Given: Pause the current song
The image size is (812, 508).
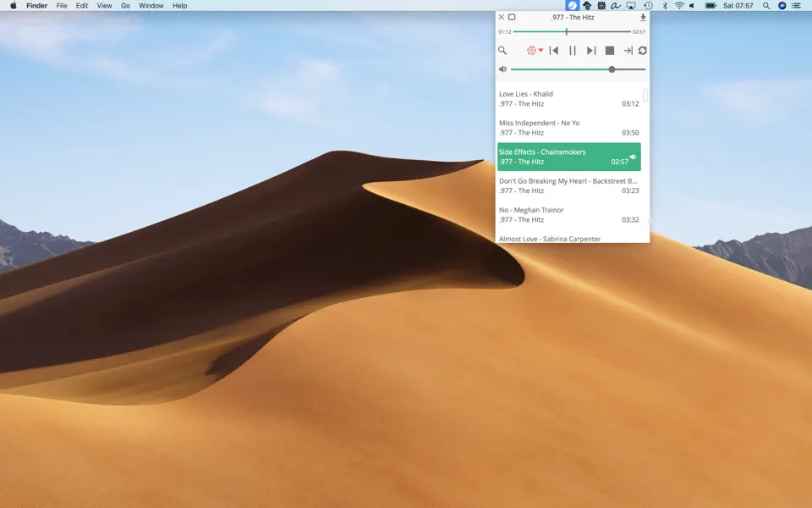Looking at the screenshot, I should coord(573,51).
